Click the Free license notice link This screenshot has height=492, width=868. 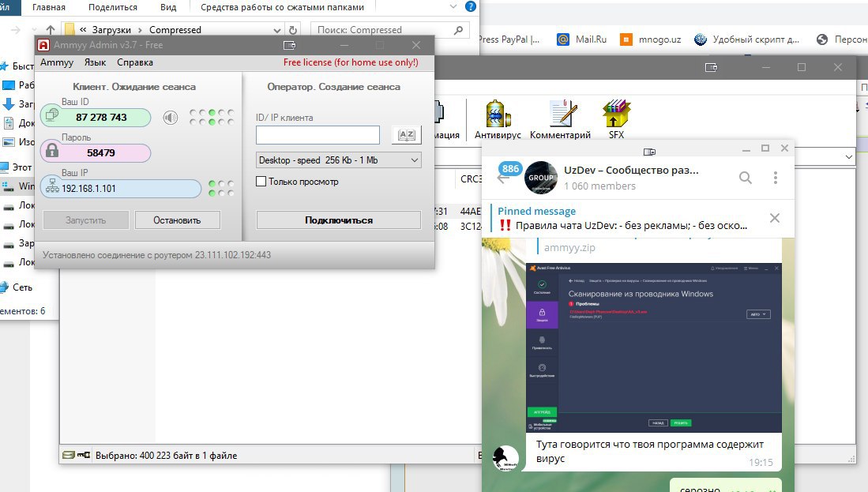pyautogui.click(x=351, y=62)
